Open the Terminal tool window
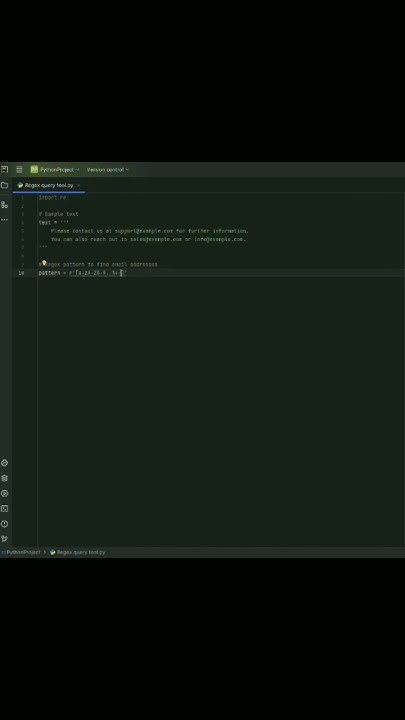The height and width of the screenshot is (720, 405). pos(5,508)
